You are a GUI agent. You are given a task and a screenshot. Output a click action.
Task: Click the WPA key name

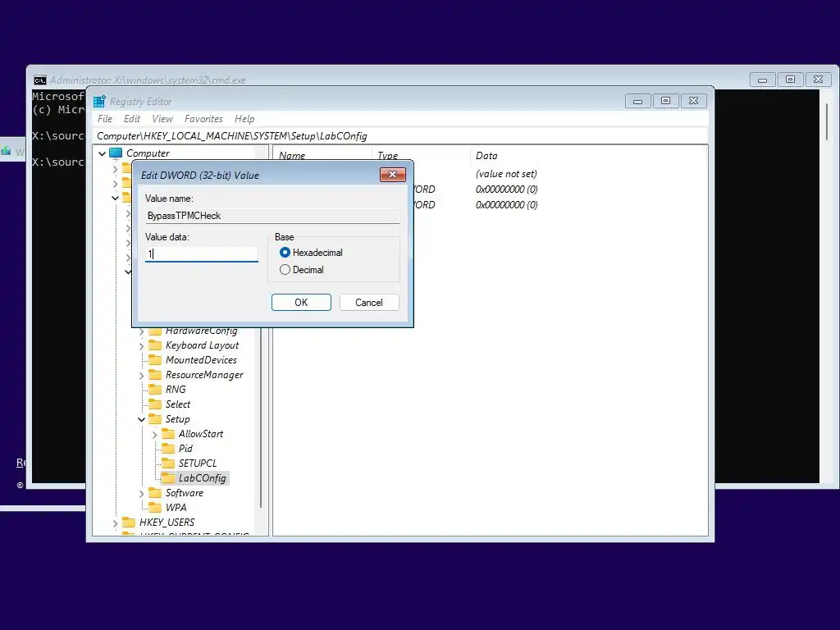(176, 507)
